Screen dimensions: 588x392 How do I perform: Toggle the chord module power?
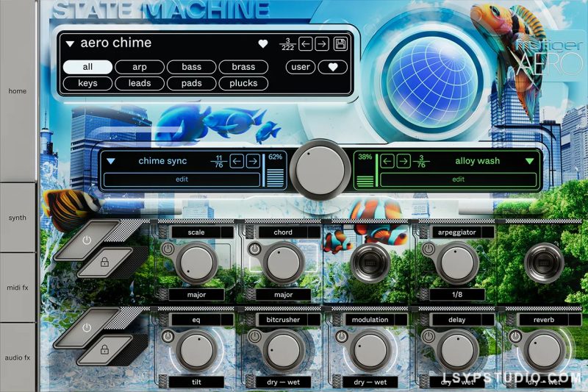(x=255, y=249)
